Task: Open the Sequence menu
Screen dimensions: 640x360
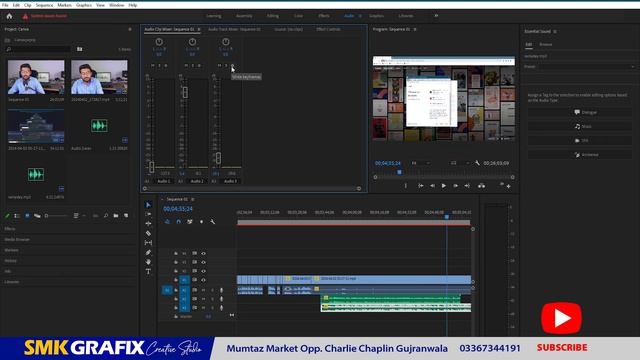Action: pos(44,5)
